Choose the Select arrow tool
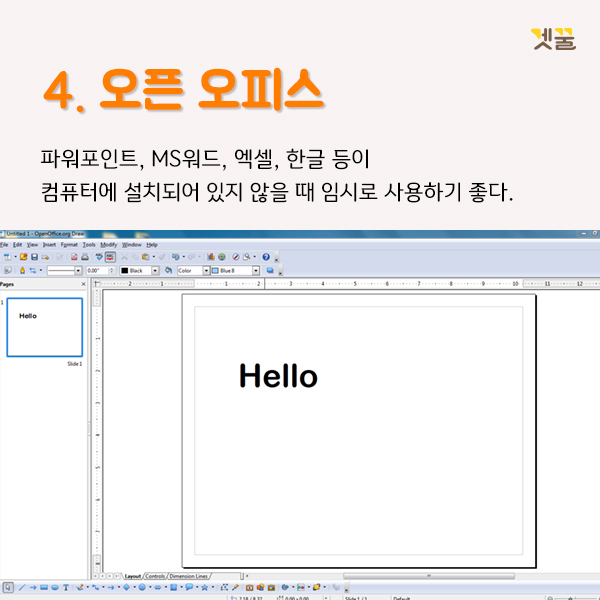The image size is (600, 600). pos(8,587)
